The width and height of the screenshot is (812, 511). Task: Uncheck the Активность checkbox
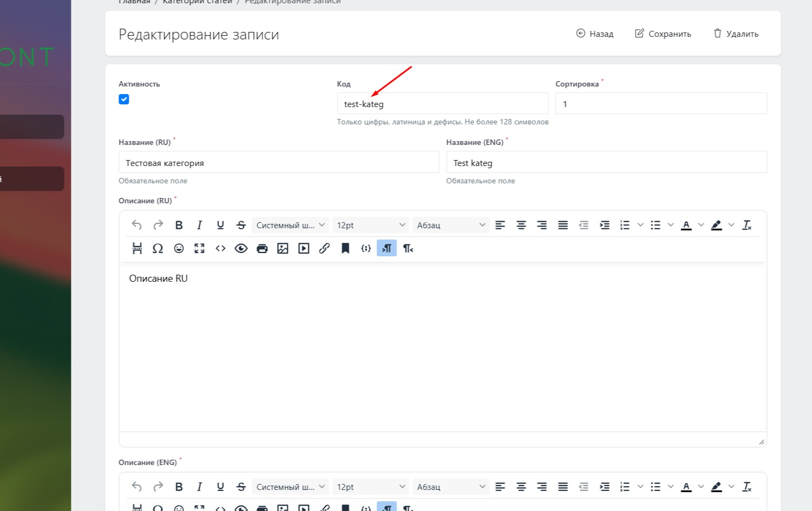124,99
